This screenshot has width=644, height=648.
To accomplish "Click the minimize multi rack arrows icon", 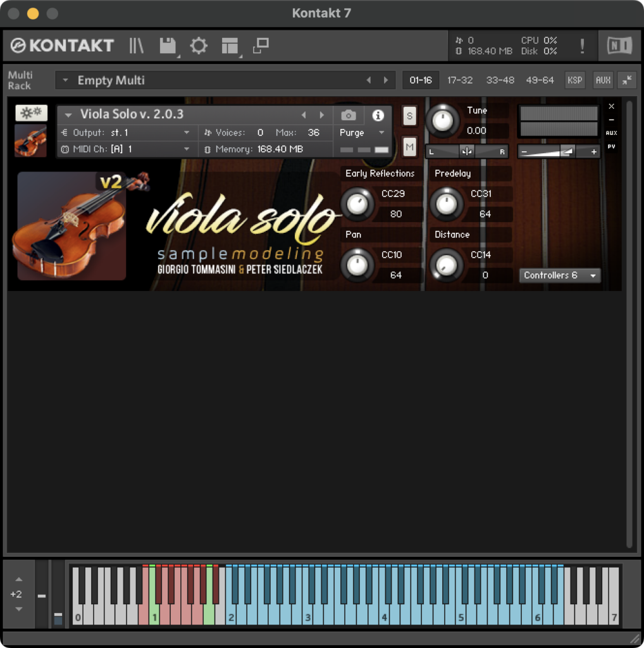I will 627,80.
